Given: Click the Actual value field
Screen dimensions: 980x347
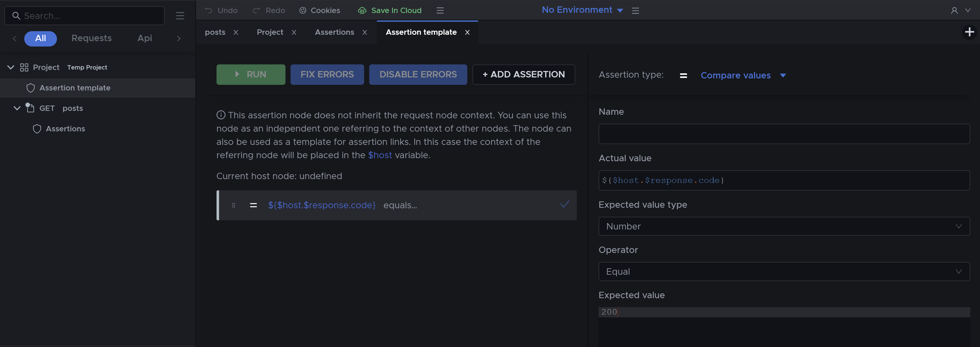Looking at the screenshot, I should point(784,180).
